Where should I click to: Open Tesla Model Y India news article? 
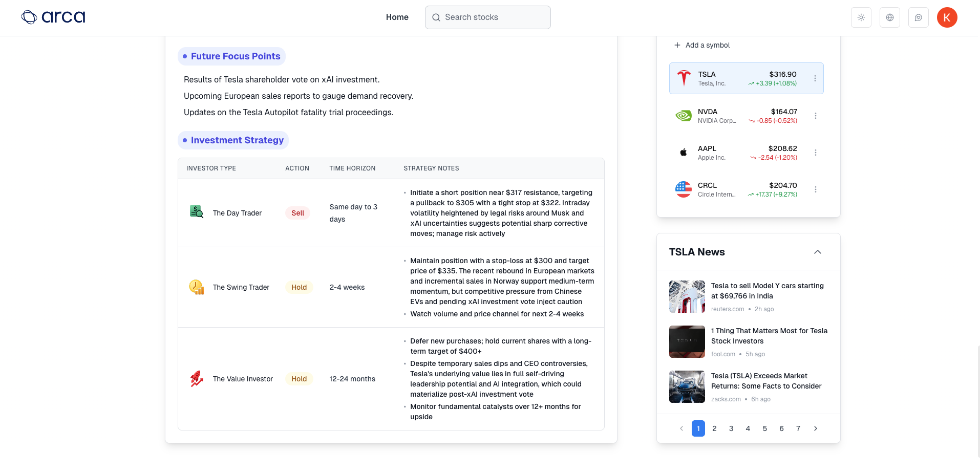coord(768,291)
